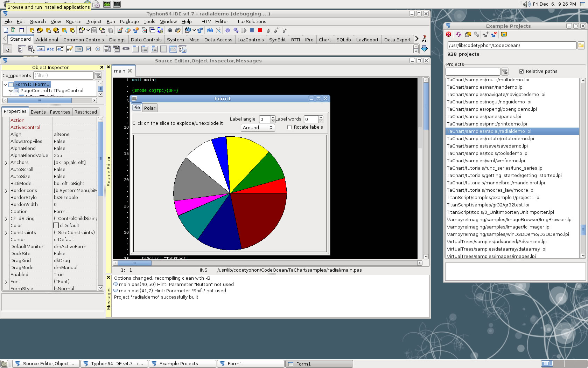Image resolution: width=588 pixels, height=368 pixels.
Task: Expand the ChildSizing property
Action: point(6,219)
